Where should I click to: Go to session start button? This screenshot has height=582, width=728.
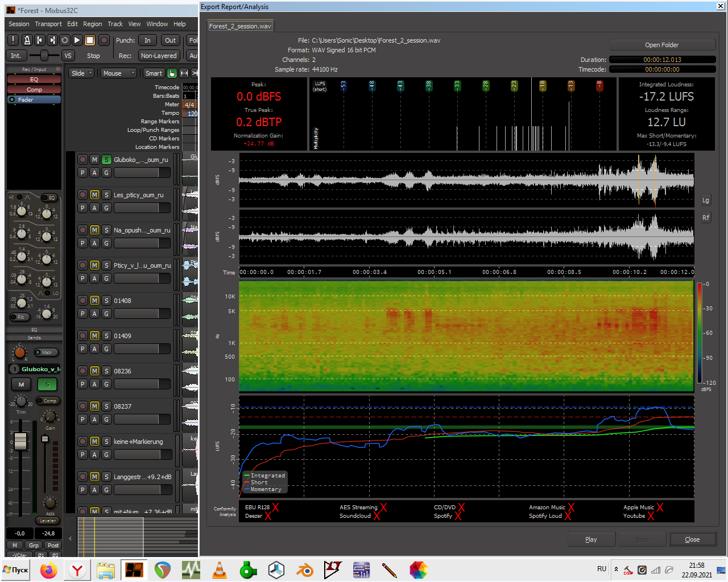[39, 40]
